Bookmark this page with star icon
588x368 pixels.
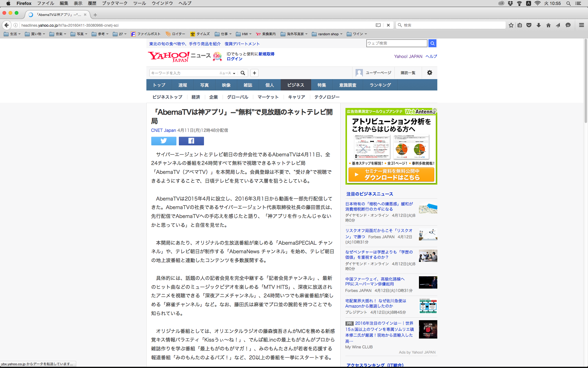coord(511,25)
